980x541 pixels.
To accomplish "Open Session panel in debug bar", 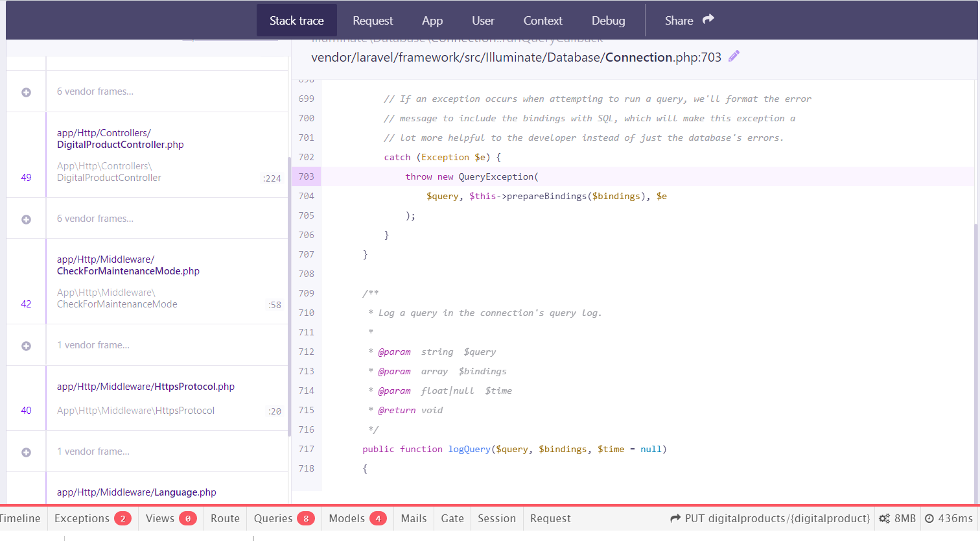I will click(496, 518).
